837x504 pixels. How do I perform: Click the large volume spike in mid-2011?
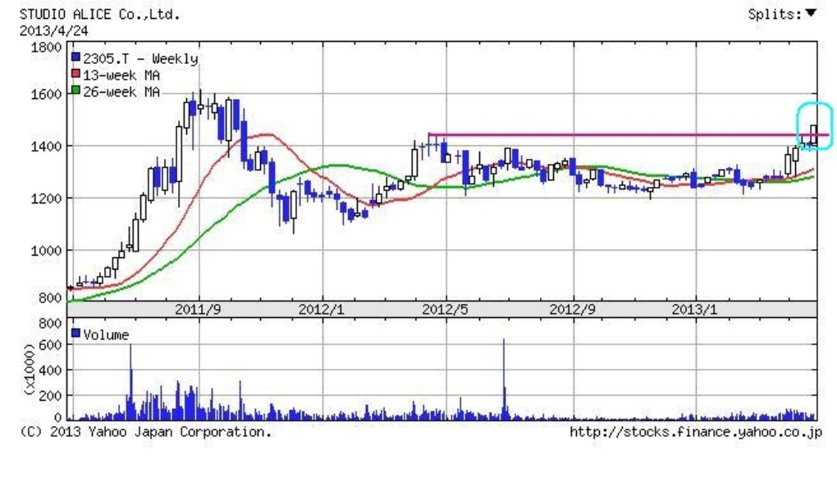[x=130, y=382]
